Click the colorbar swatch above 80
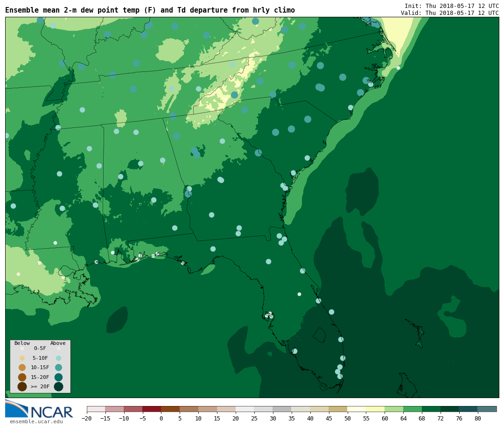Screen dimensions: 504x427 click(487, 409)
